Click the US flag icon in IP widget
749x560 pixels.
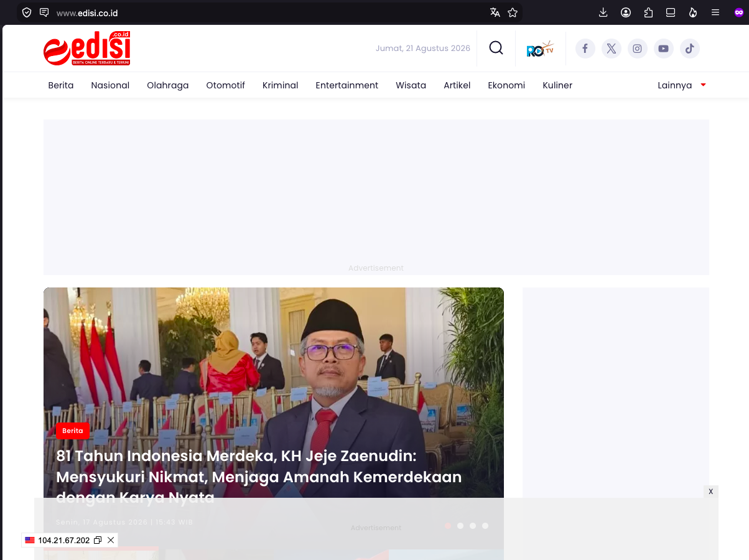tap(30, 540)
